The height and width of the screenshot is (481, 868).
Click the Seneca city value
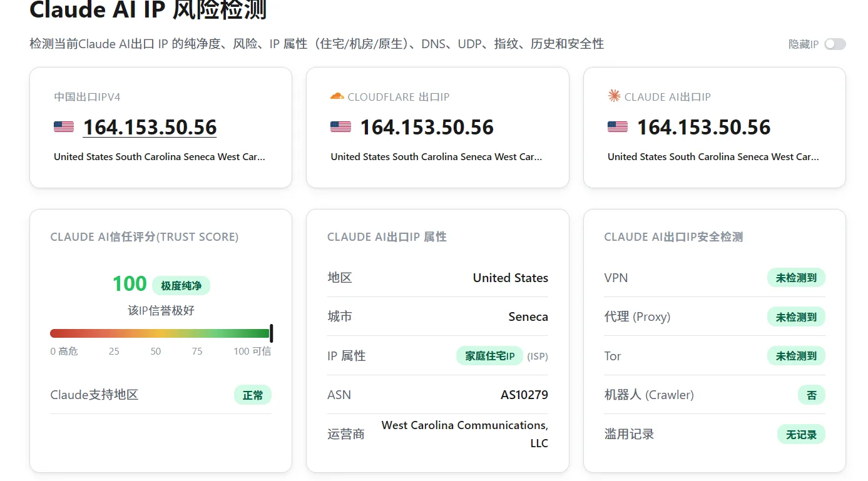(528, 316)
